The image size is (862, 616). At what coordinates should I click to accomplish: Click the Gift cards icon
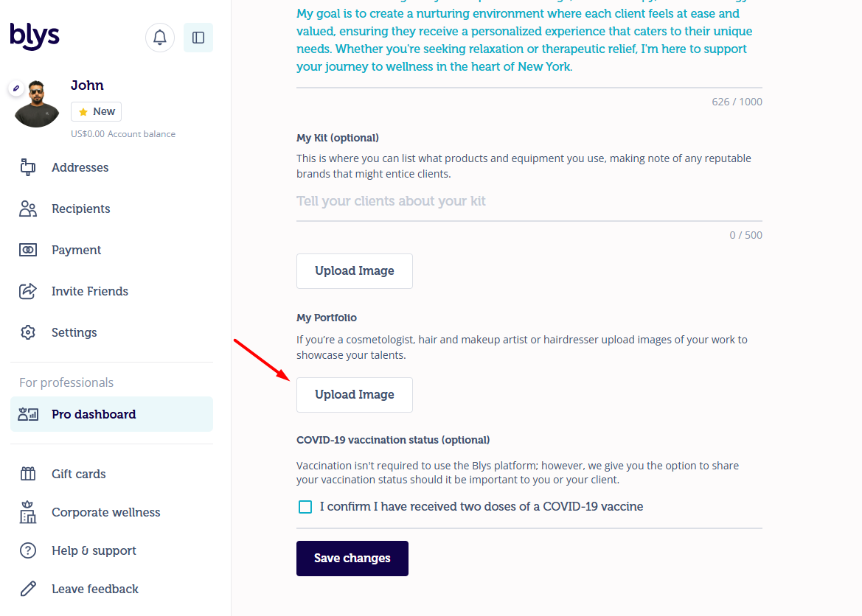pos(28,474)
